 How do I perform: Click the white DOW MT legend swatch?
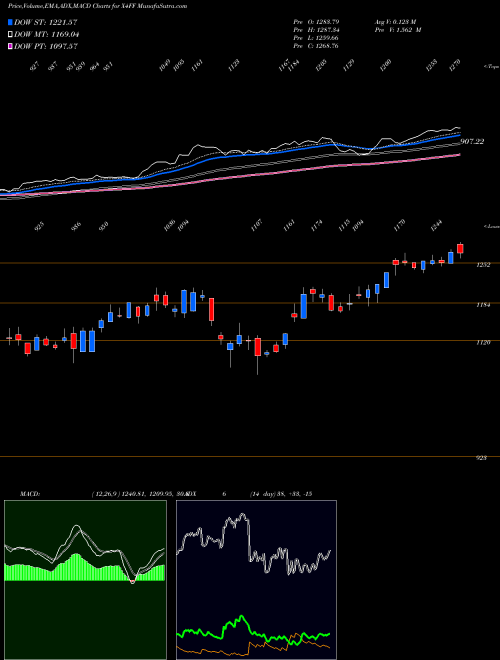[x=10, y=34]
